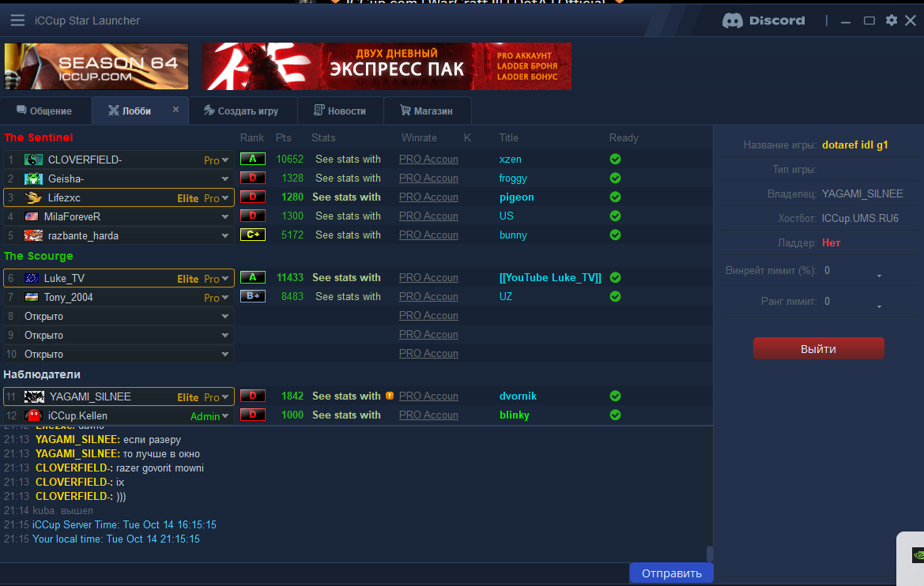Expand iCCup.Kellen Admin slot dropdown
Image resolution: width=924 pixels, height=586 pixels.
coord(225,415)
